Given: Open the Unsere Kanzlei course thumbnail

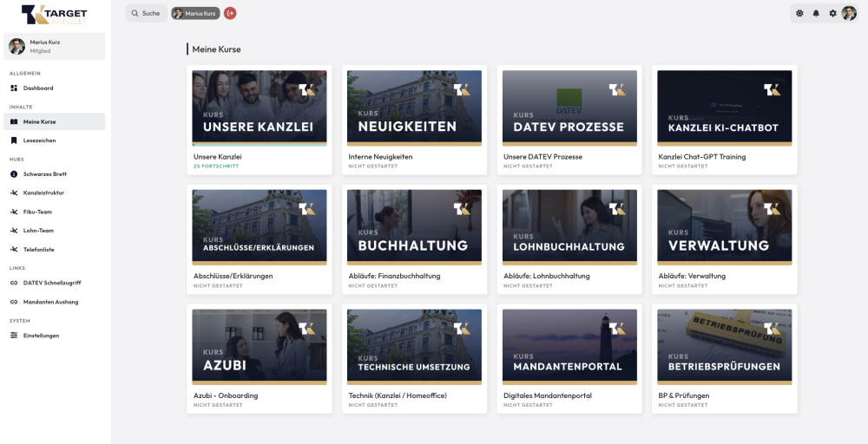Looking at the screenshot, I should (x=259, y=108).
